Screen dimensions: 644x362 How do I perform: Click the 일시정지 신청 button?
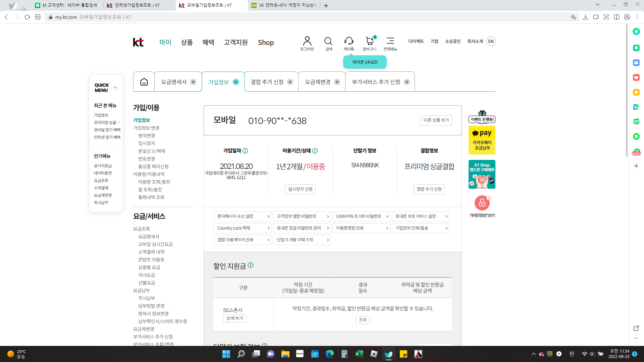point(300,189)
